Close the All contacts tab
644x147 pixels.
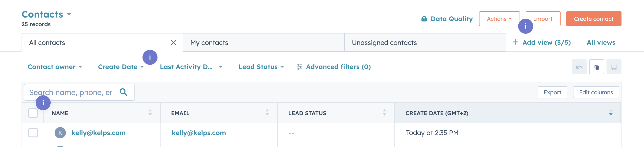(x=173, y=43)
